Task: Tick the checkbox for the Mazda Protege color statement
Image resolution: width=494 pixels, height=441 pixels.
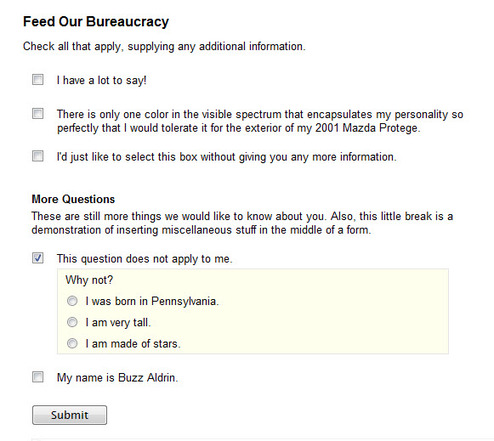Action: (x=38, y=114)
